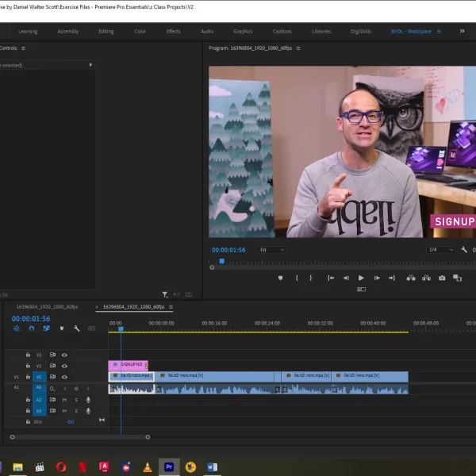This screenshot has width=476, height=476.
Task: Click the timeline CC captions icon
Action: click(91, 328)
